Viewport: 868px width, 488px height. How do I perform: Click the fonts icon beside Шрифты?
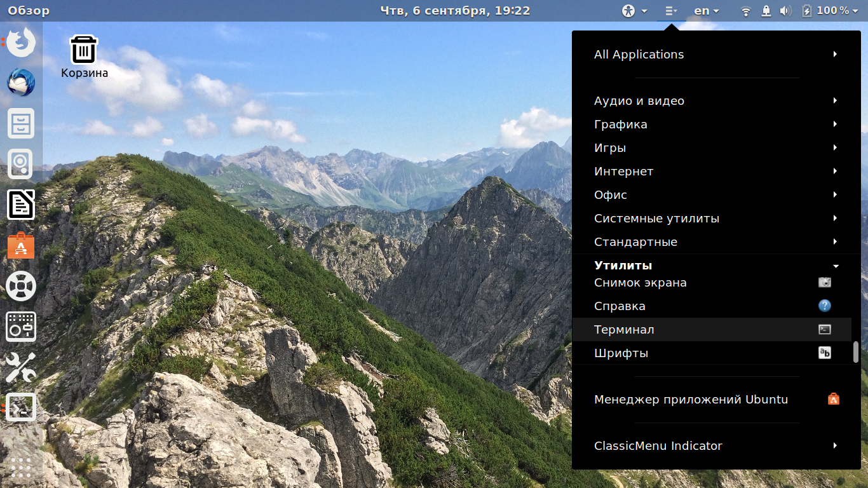[824, 353]
